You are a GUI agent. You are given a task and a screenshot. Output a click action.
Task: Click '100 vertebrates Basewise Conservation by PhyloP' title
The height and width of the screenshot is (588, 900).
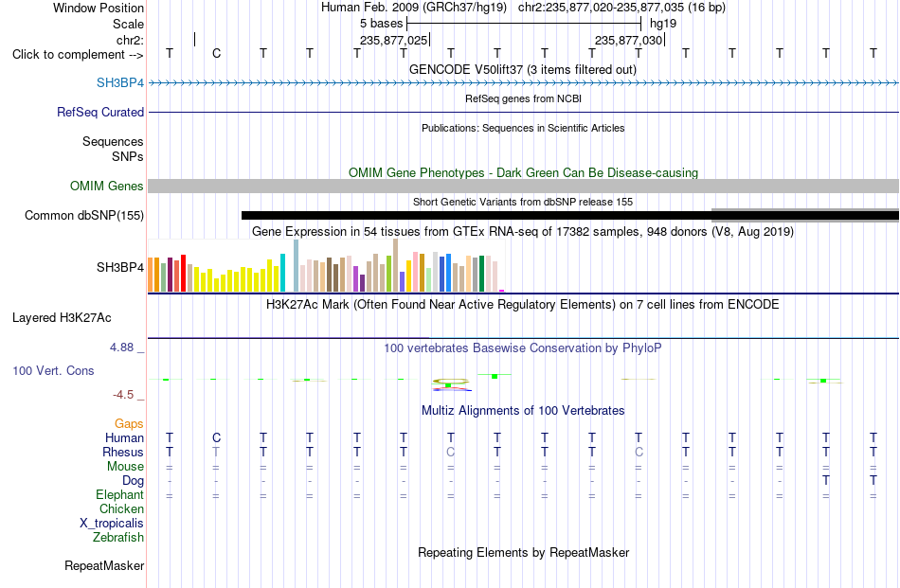click(x=523, y=348)
